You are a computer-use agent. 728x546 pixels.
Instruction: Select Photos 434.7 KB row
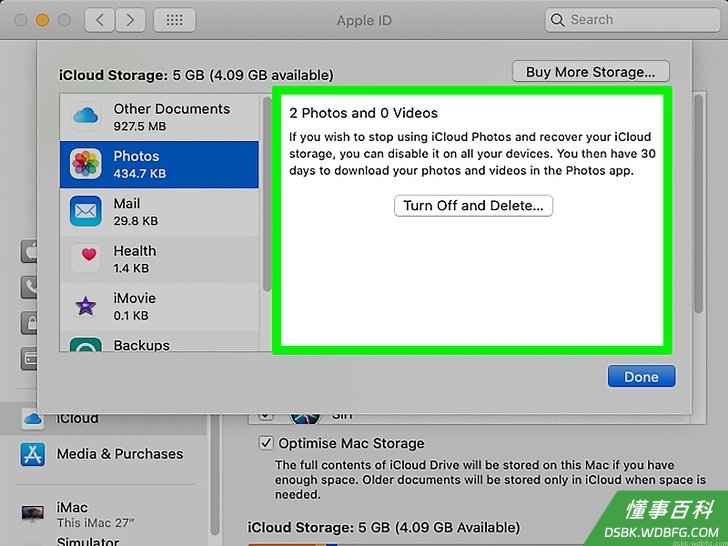pos(159,164)
